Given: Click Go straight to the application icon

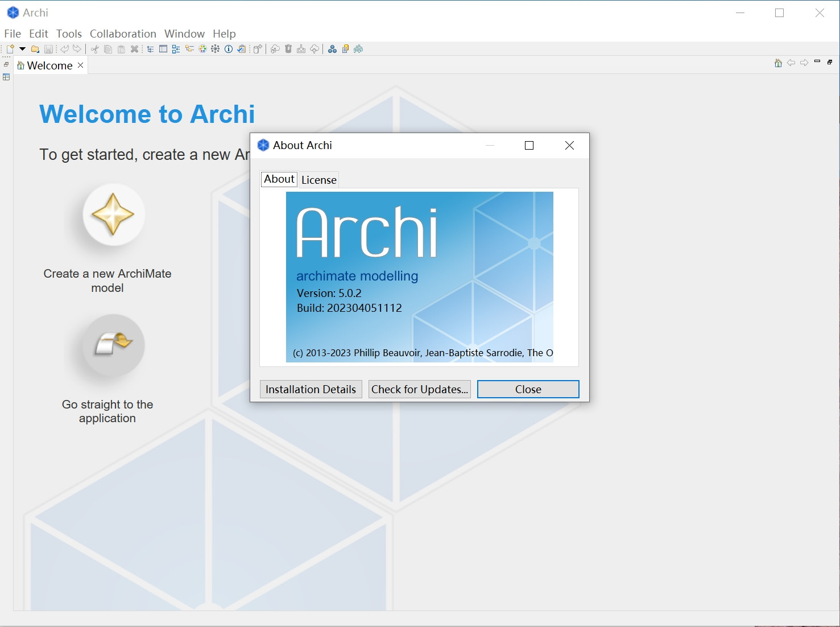Looking at the screenshot, I should [113, 345].
